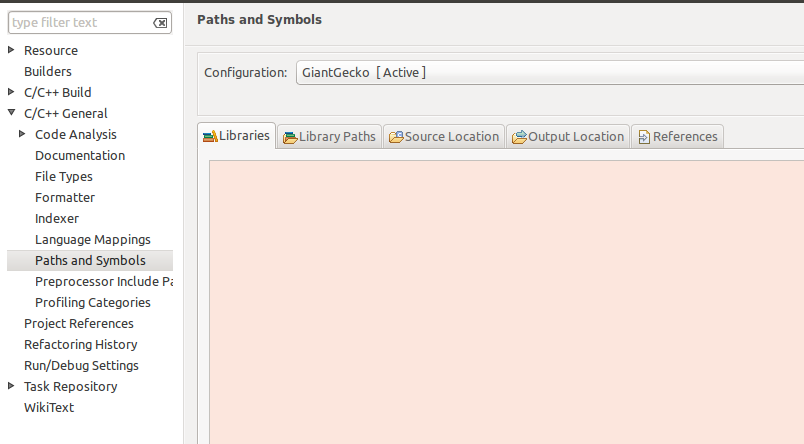Open Run/Debug Settings page
The image size is (804, 444).
click(82, 366)
